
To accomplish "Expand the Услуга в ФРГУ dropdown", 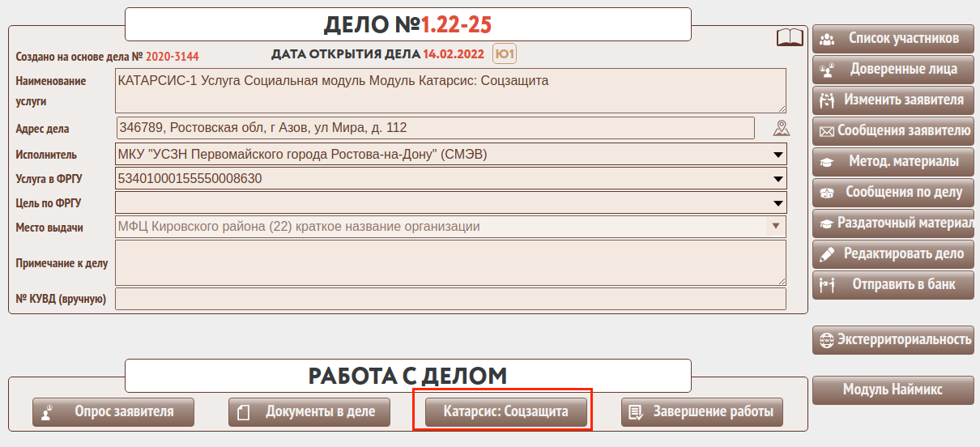I will coord(777,179).
